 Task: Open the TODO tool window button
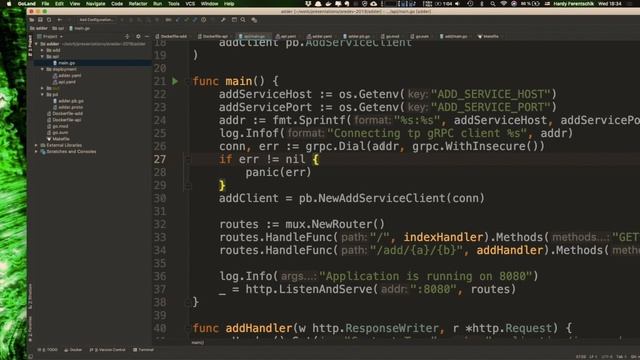[48, 350]
